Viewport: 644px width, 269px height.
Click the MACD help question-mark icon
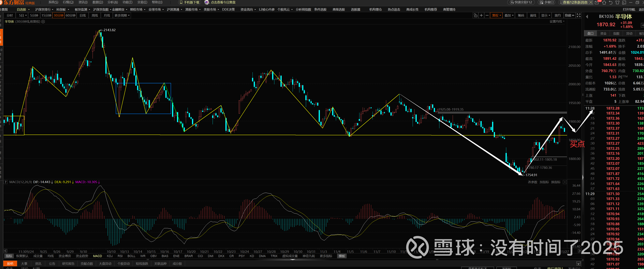(5, 182)
